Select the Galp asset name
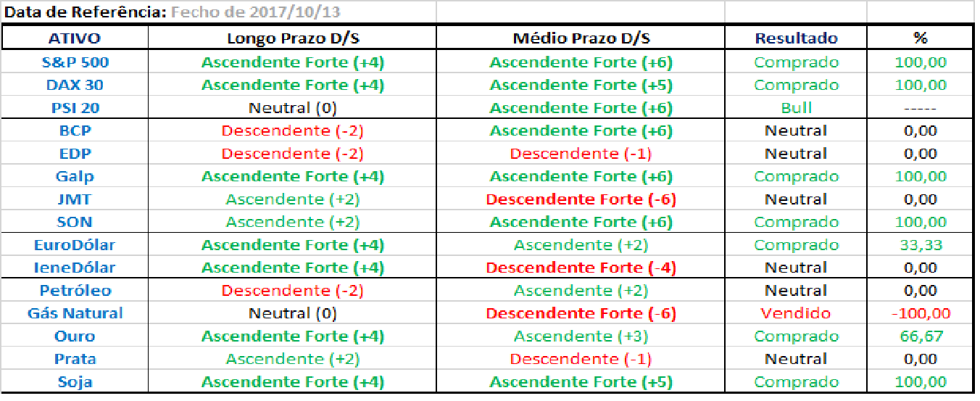 click(75, 176)
